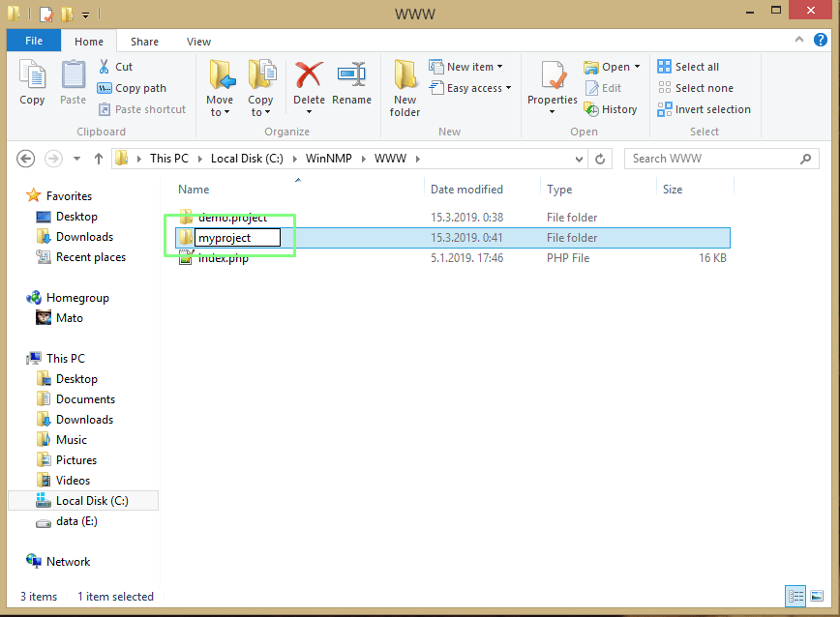
Task: Select the index.php file
Action: (x=224, y=258)
